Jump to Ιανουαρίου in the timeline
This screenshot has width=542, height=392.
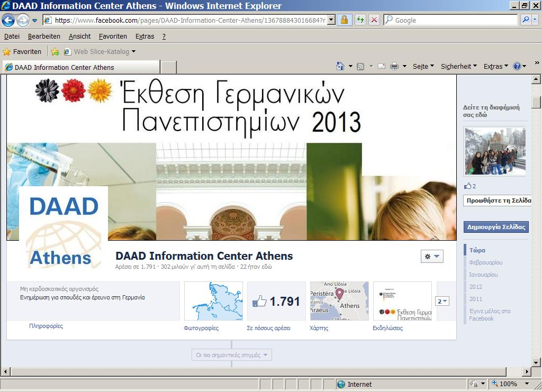(483, 275)
